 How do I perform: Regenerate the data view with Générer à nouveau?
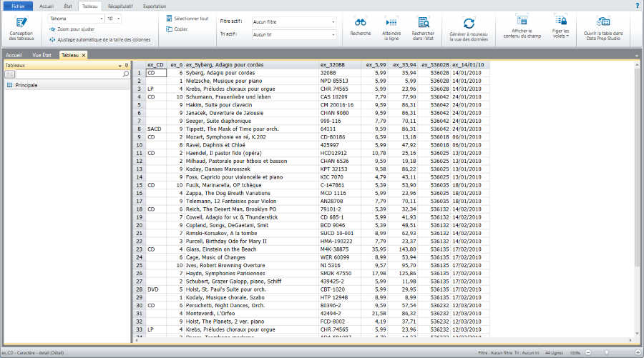(468, 23)
